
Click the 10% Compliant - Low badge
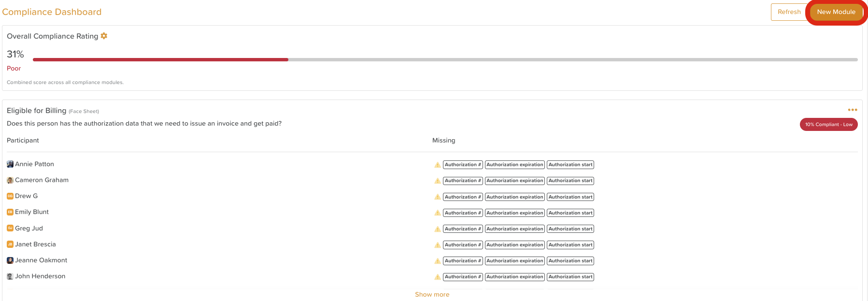[x=828, y=125]
